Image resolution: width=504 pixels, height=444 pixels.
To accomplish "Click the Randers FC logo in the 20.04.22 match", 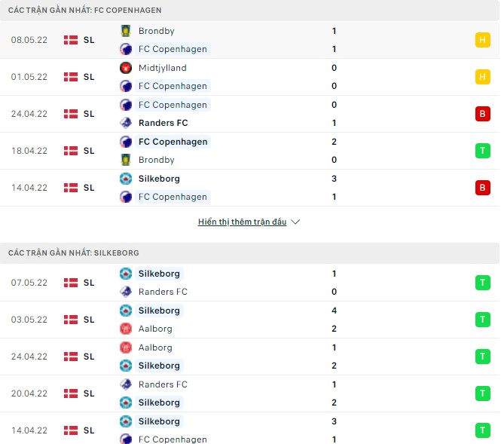I will (x=126, y=384).
